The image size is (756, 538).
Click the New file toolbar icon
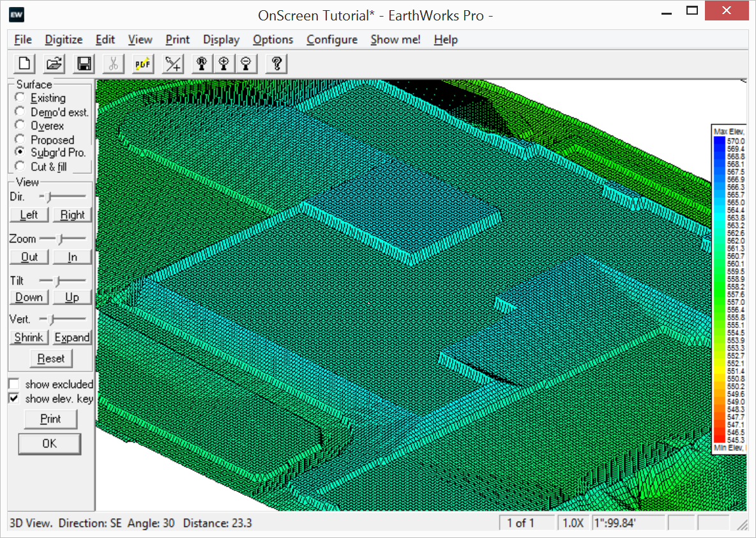point(24,64)
